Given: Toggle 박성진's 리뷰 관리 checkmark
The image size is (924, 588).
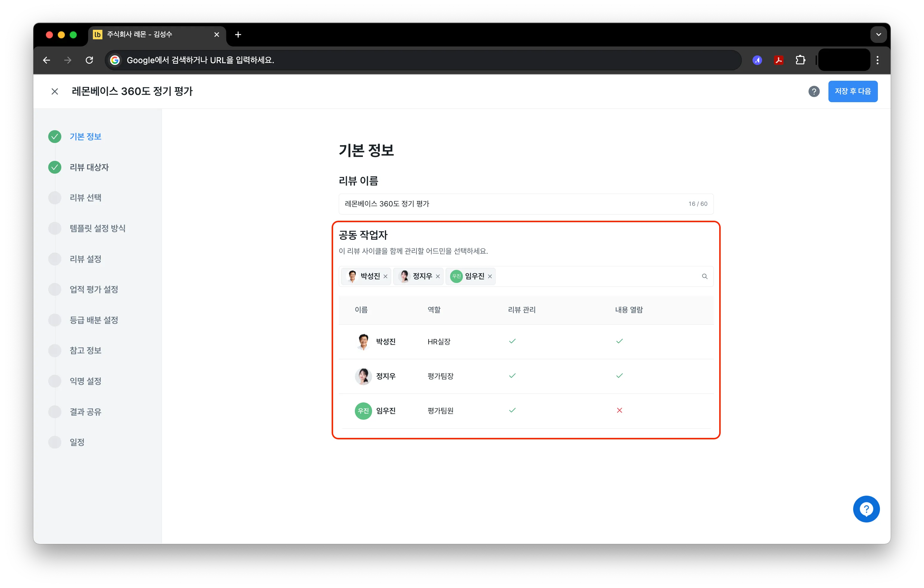Looking at the screenshot, I should 512,341.
